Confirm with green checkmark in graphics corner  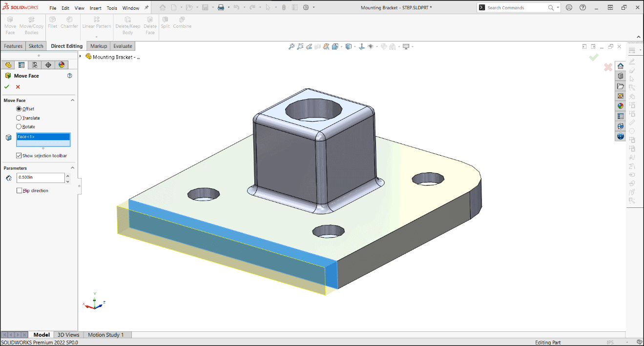[594, 58]
